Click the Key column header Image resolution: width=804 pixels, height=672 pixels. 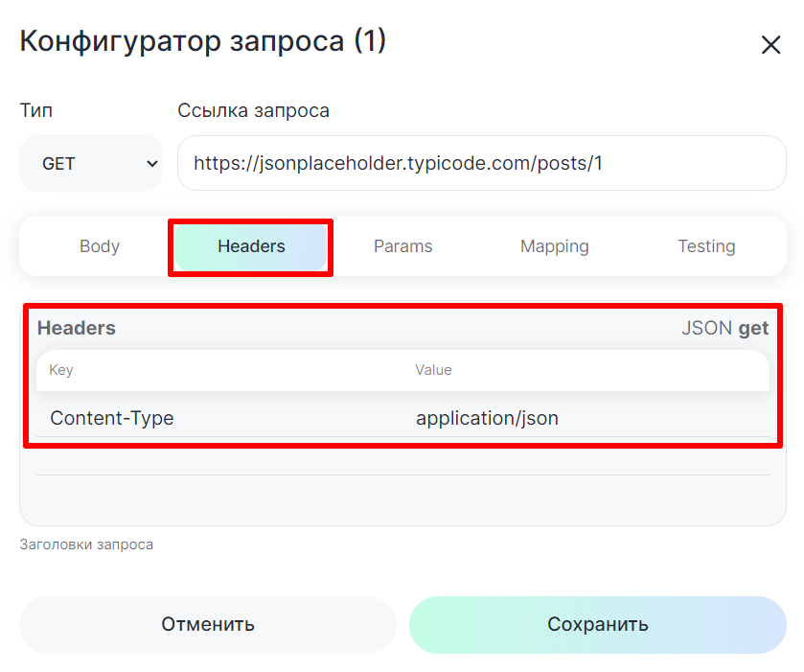pos(61,370)
